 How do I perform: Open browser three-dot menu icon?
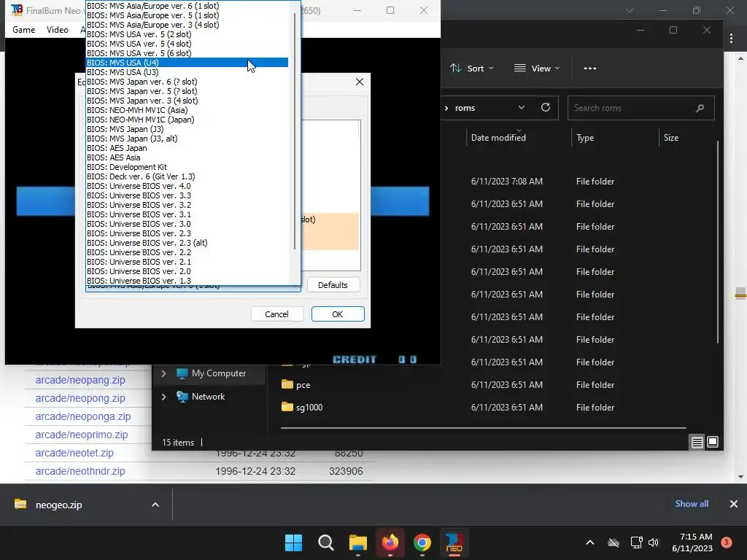[x=731, y=39]
